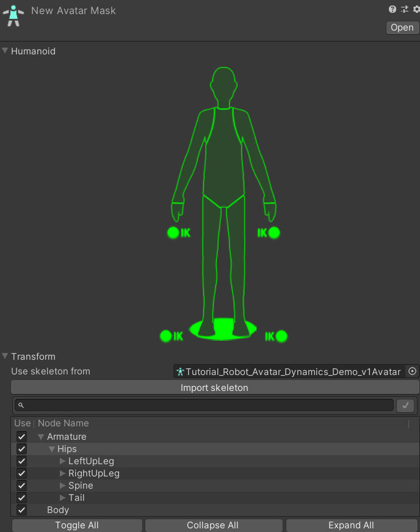Open the help reference icon
The width and height of the screenshot is (420, 532).
click(x=392, y=9)
